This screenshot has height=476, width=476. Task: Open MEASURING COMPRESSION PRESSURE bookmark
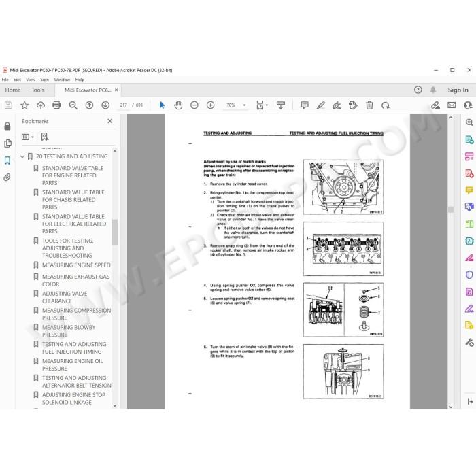[76, 314]
